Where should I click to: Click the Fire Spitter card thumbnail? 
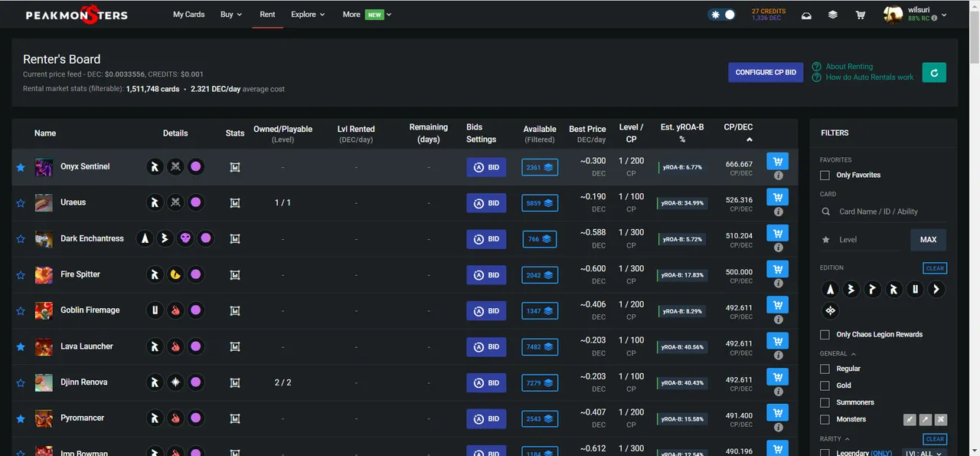click(44, 275)
